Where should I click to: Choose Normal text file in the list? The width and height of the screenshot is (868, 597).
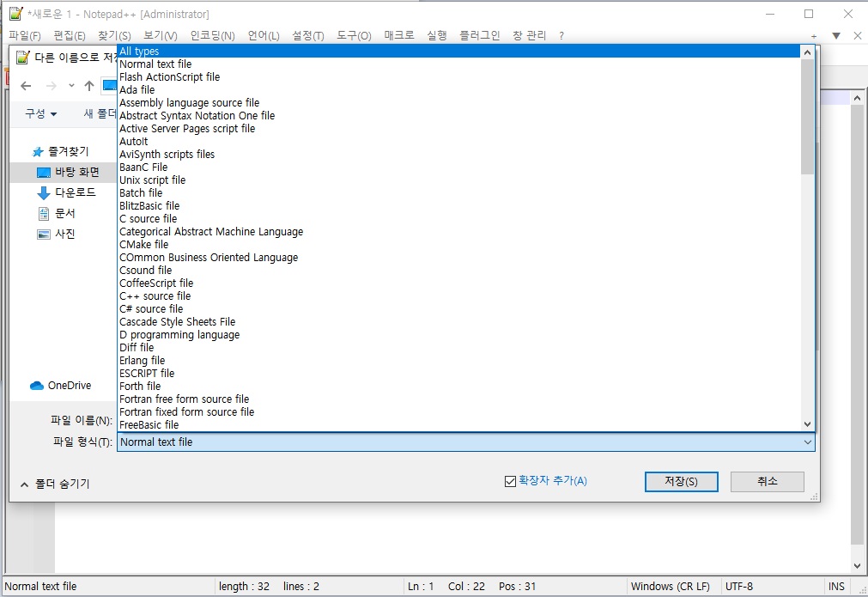click(x=459, y=64)
